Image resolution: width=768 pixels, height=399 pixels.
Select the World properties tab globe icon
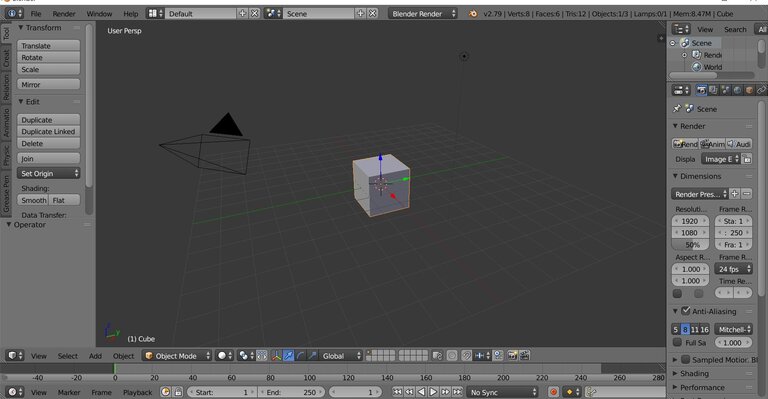[737, 90]
